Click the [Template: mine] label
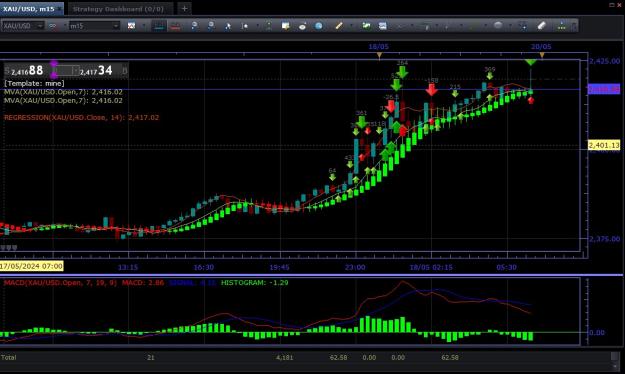 point(34,83)
